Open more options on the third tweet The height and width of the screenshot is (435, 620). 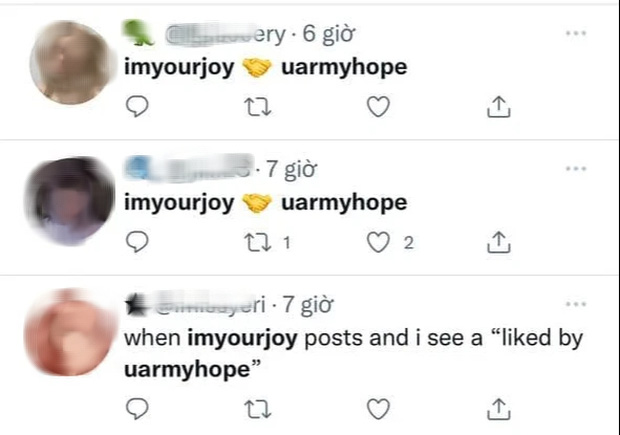[x=576, y=304]
